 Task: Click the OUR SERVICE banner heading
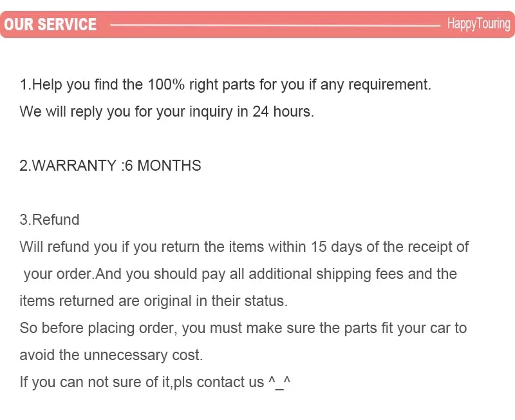click(x=50, y=24)
